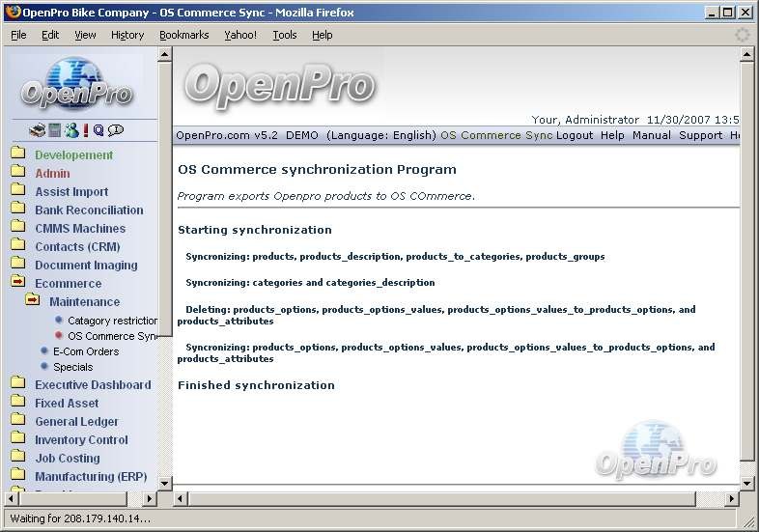The width and height of the screenshot is (759, 532).
Task: Click the printer icon in sidebar toolbar
Action: tap(37, 130)
